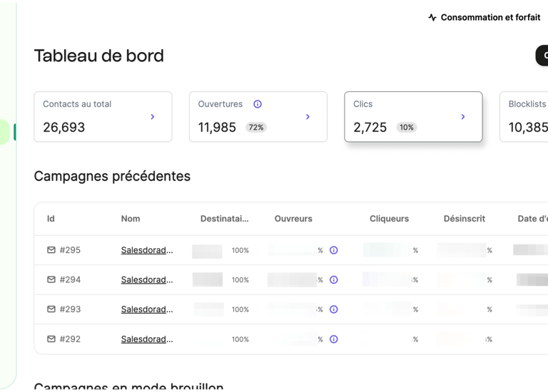Expand the Contacts au total card chevron
Image resolution: width=548 pixels, height=392 pixels.
pyautogui.click(x=153, y=117)
